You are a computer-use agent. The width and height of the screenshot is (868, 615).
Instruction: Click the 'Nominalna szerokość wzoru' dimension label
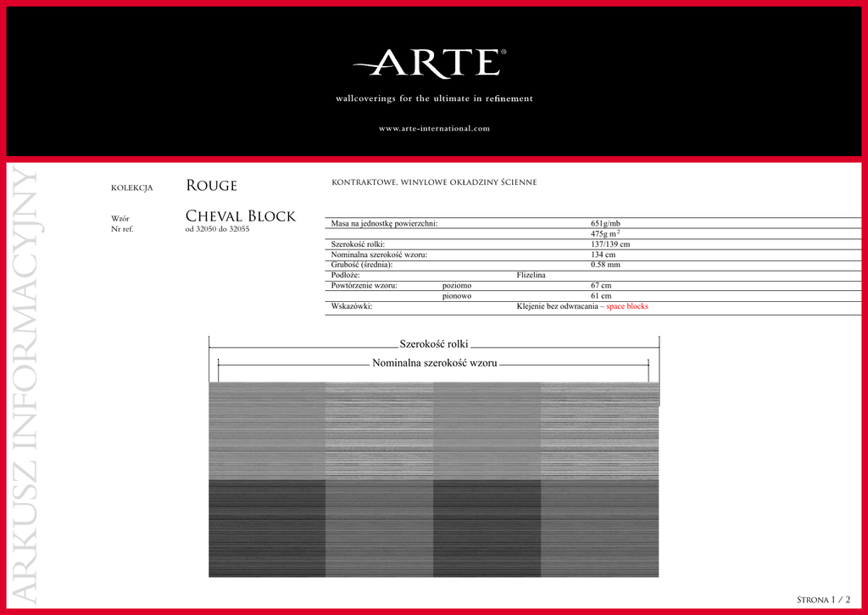click(434, 363)
